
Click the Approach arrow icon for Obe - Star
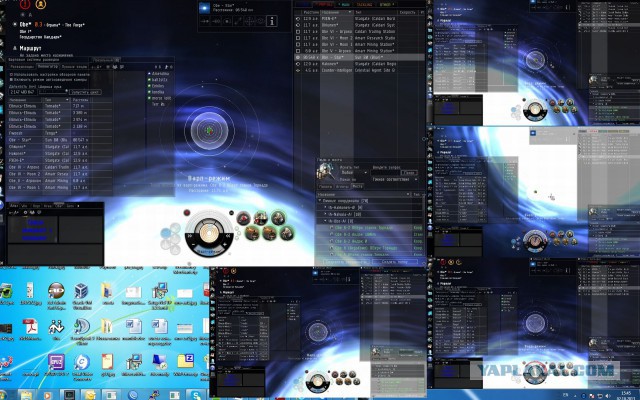click(205, 21)
